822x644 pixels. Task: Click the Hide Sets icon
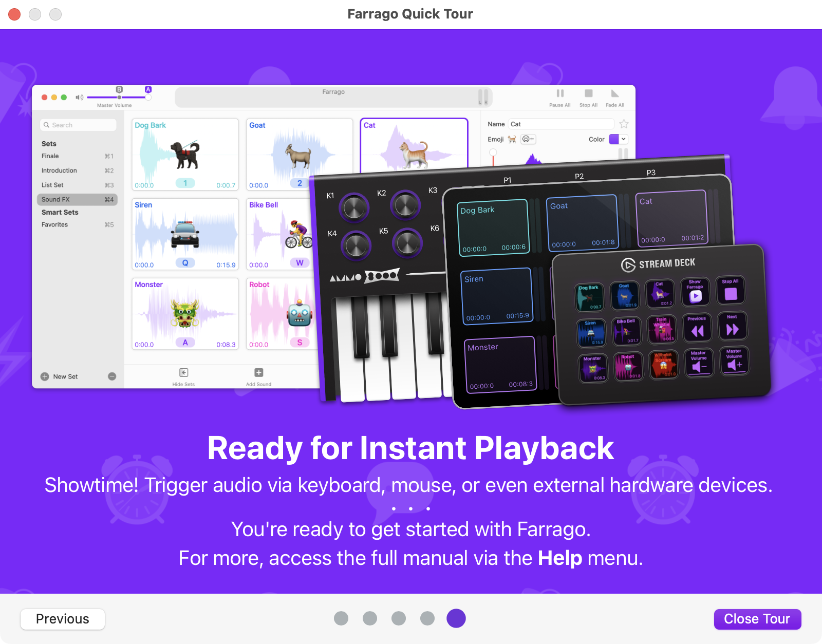coord(183,372)
